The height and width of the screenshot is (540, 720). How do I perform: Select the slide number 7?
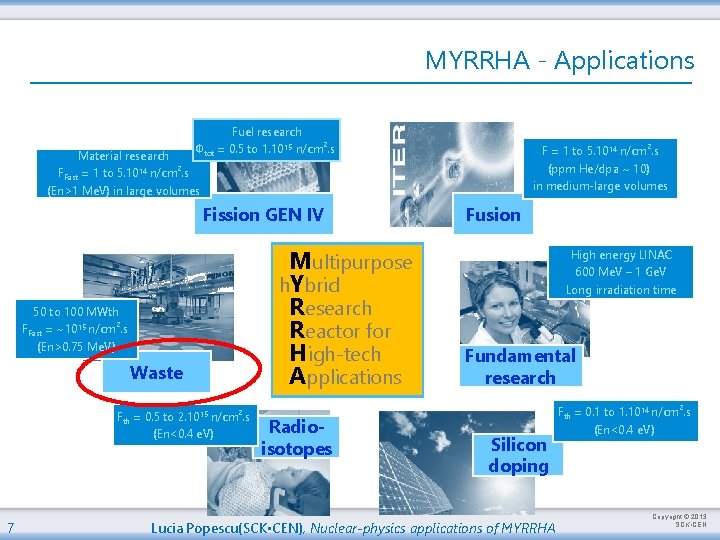click(x=11, y=527)
